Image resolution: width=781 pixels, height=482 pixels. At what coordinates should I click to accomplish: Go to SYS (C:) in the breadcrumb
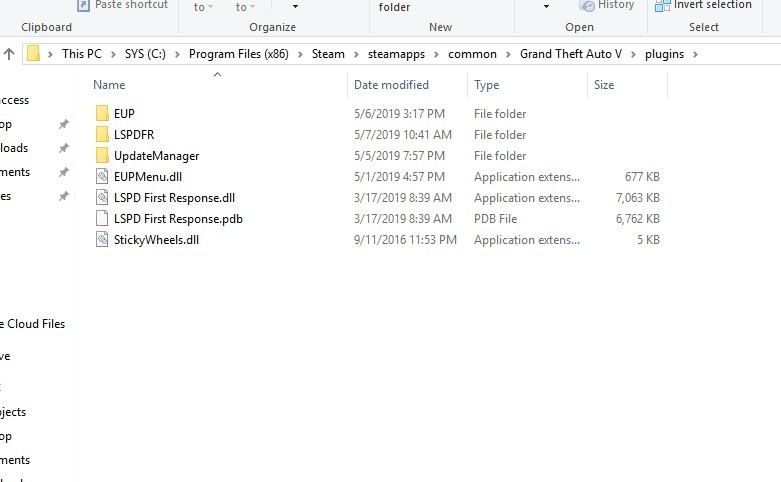click(x=145, y=54)
